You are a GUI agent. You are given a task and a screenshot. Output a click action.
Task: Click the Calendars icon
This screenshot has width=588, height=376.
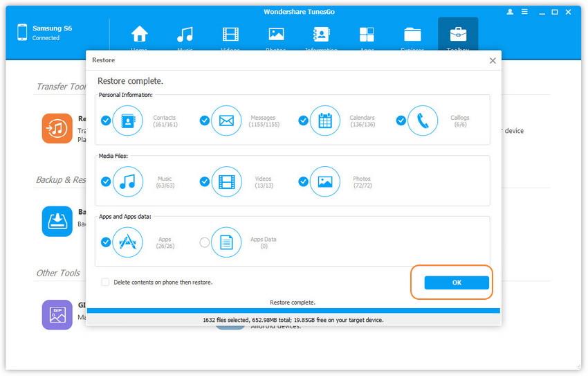tap(324, 120)
